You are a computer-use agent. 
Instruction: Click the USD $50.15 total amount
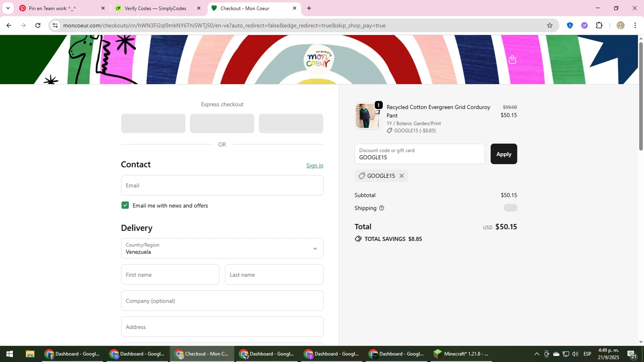point(500,227)
